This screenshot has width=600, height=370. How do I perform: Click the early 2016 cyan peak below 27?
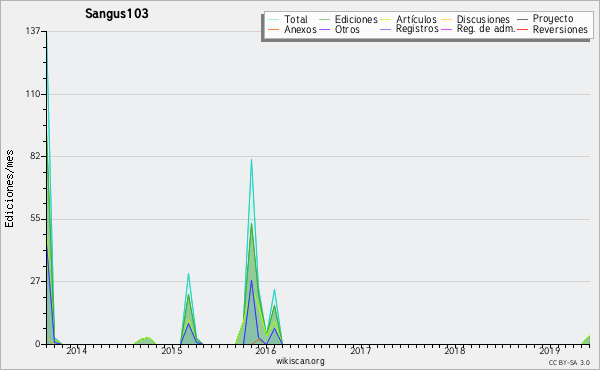[x=274, y=290]
